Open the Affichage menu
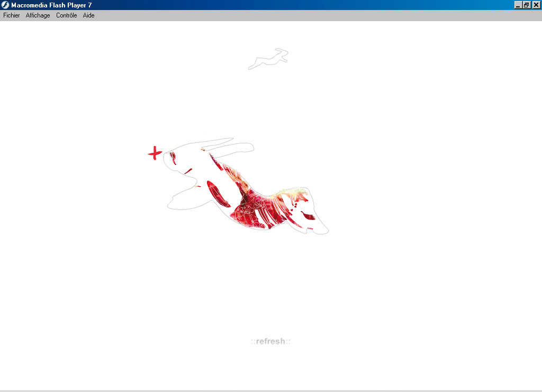Viewport: 542px width, 392px height. coord(38,15)
